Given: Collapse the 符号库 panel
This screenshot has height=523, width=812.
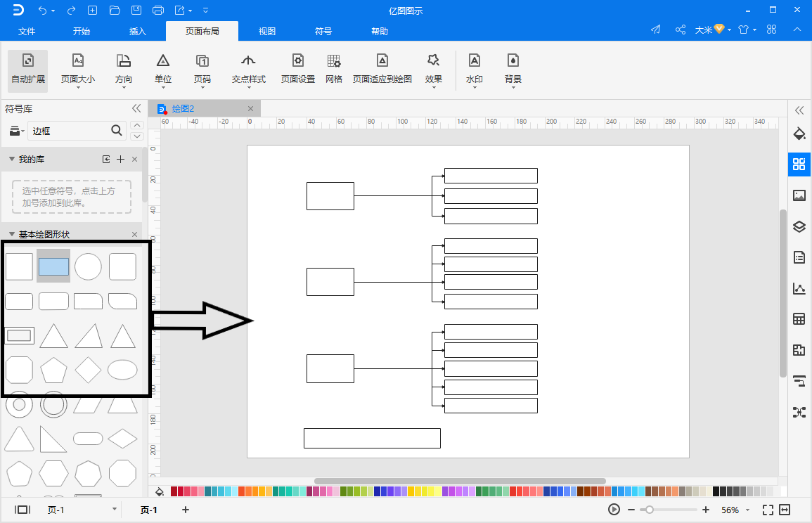Looking at the screenshot, I should [136, 108].
